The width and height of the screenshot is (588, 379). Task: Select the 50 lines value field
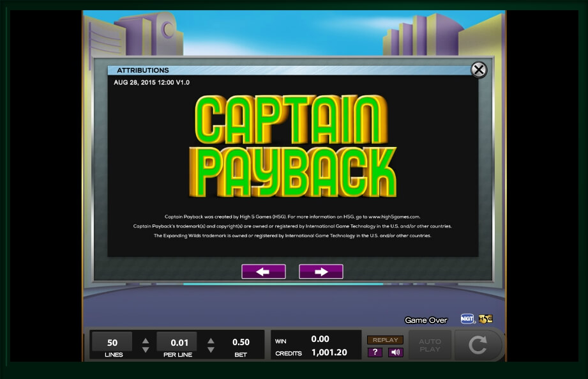112,342
